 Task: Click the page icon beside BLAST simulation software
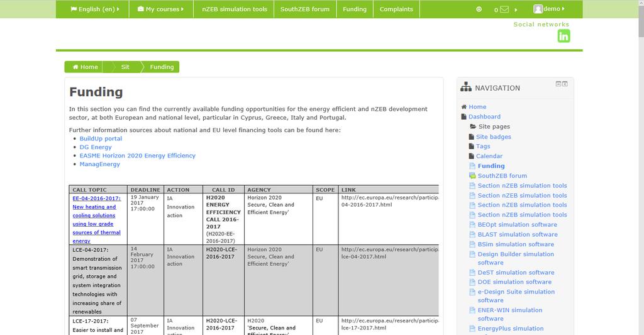point(472,235)
